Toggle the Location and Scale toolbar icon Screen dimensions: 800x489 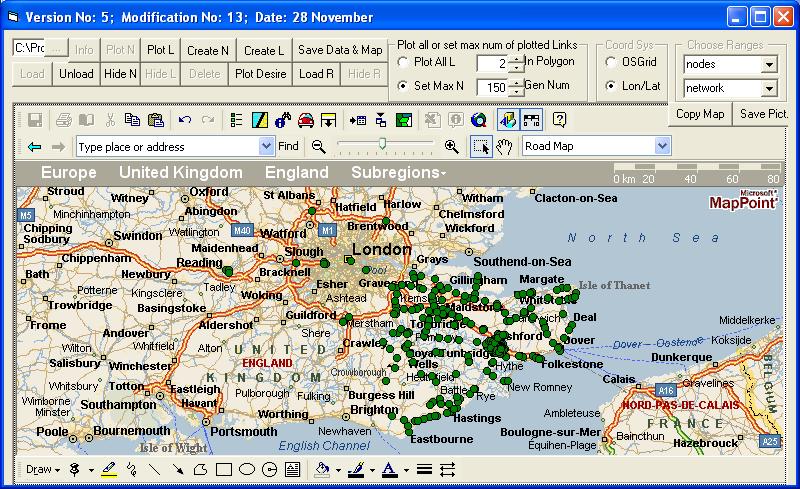click(x=531, y=120)
